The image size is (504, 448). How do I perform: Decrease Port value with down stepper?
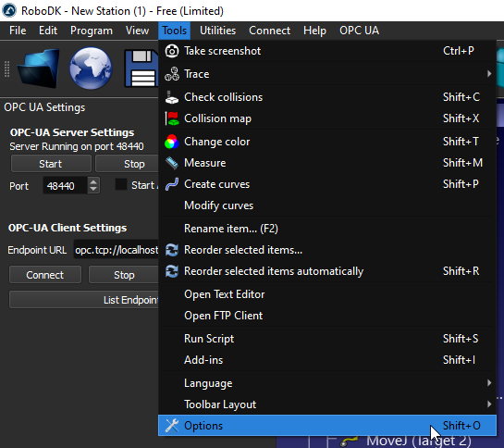click(93, 189)
